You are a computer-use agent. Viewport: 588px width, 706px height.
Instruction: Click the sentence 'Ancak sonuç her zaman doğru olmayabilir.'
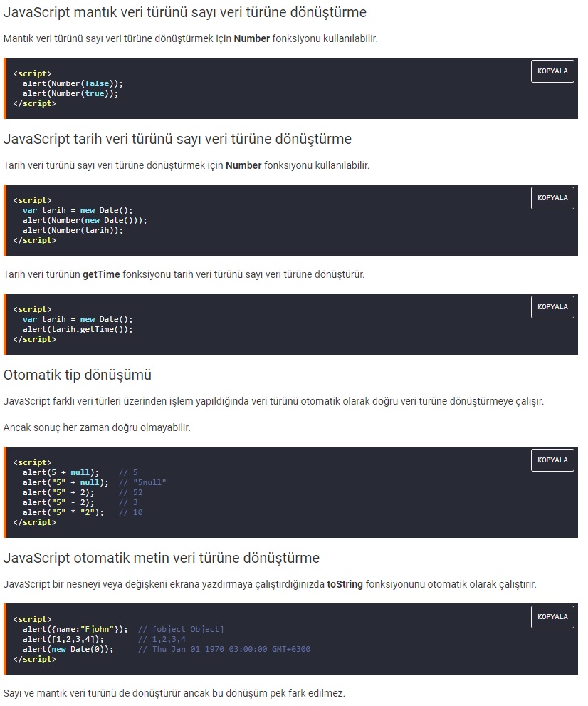97,427
